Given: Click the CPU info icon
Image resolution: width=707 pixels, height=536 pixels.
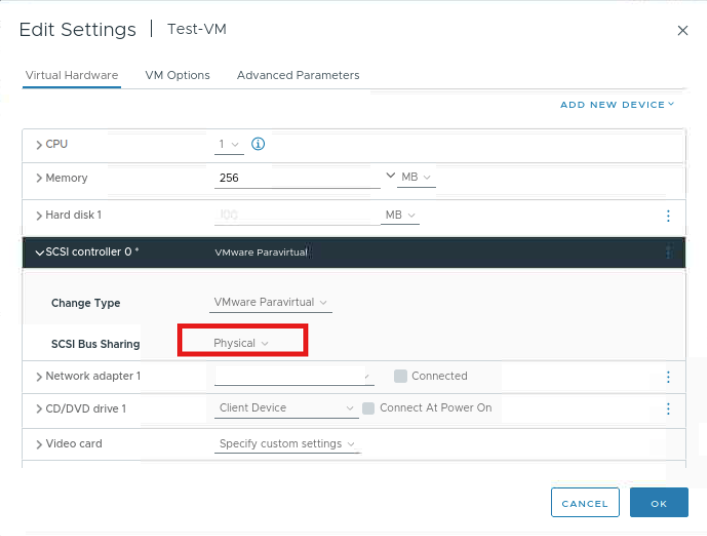Looking at the screenshot, I should (x=258, y=144).
